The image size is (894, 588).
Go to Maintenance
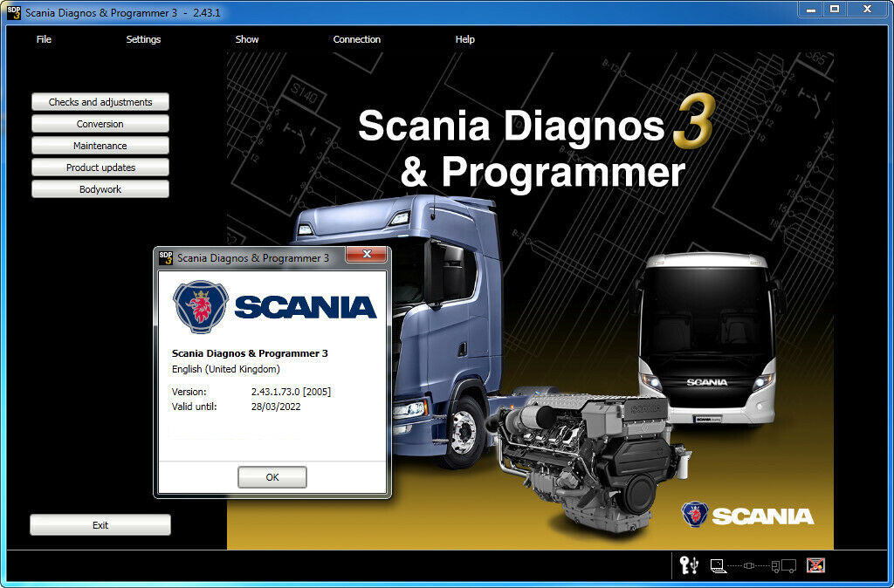[100, 146]
